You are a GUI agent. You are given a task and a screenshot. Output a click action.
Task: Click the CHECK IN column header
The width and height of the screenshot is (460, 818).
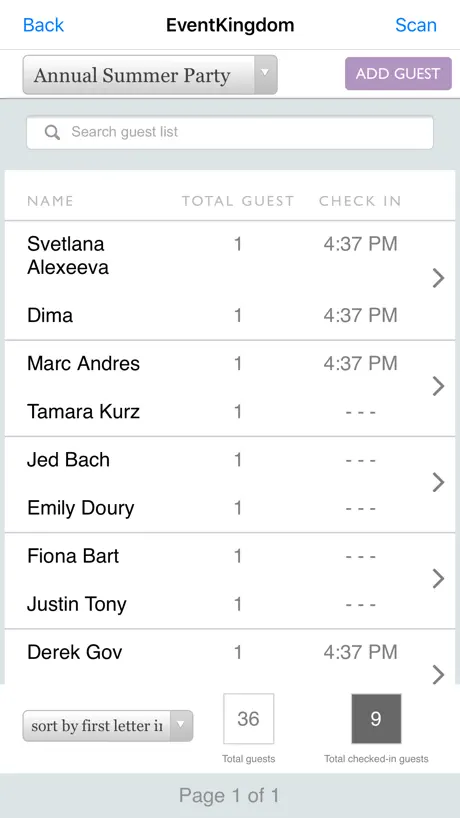point(360,201)
